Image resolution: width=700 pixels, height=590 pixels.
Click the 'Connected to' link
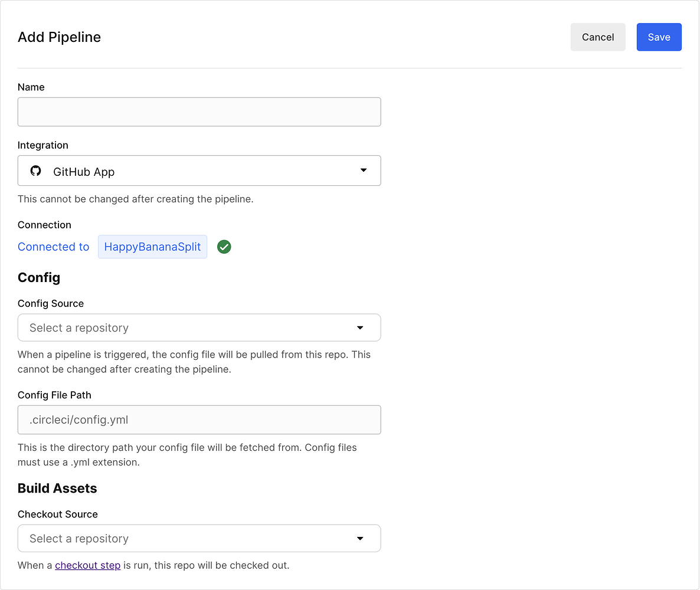pos(54,247)
